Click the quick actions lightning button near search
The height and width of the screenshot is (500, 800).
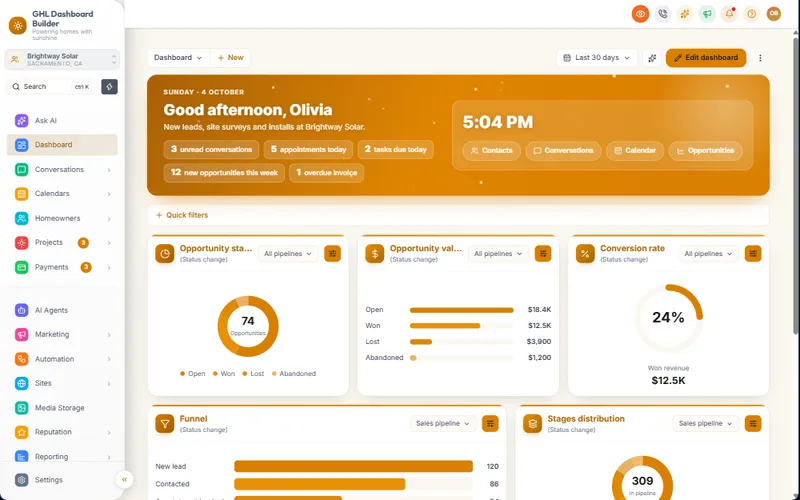pyautogui.click(x=109, y=87)
